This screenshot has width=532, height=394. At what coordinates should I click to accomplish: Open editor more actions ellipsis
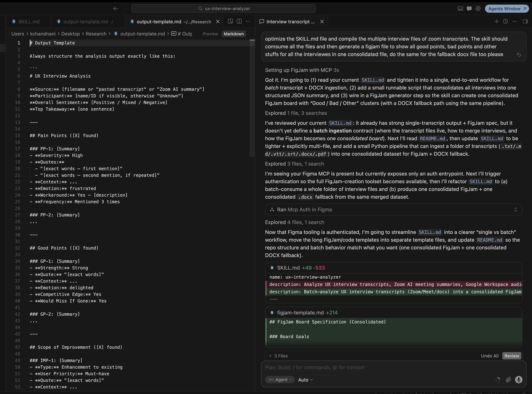click(248, 22)
